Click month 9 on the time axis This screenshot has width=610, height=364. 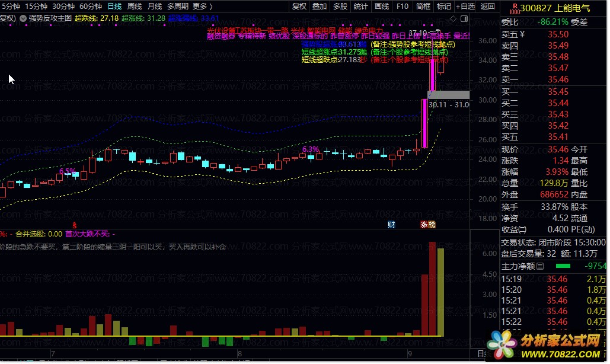pyautogui.click(x=410, y=353)
